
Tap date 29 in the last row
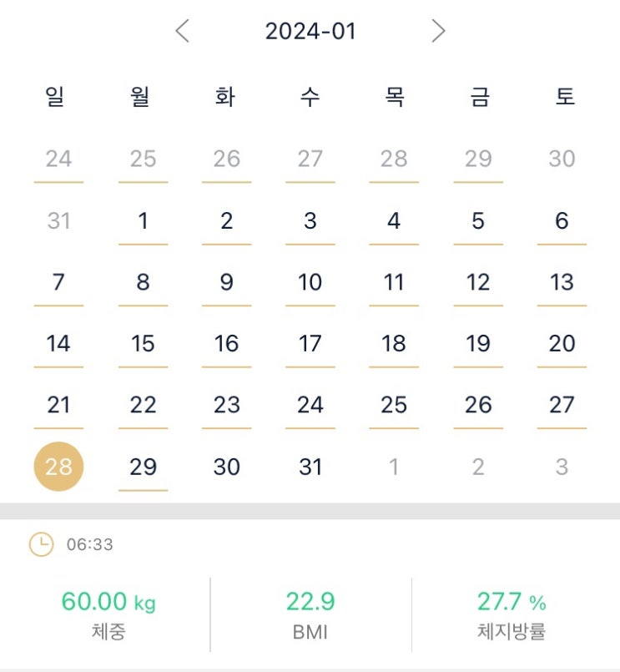tap(143, 467)
